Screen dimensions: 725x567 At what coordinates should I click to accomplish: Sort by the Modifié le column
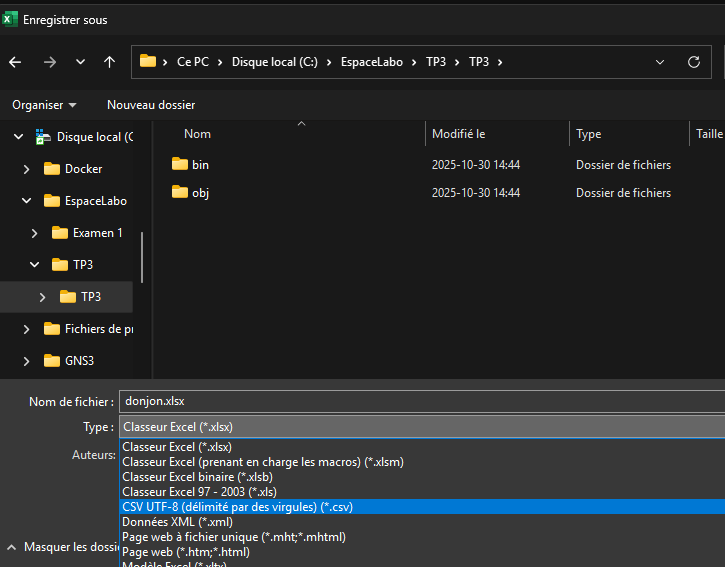[458, 134]
